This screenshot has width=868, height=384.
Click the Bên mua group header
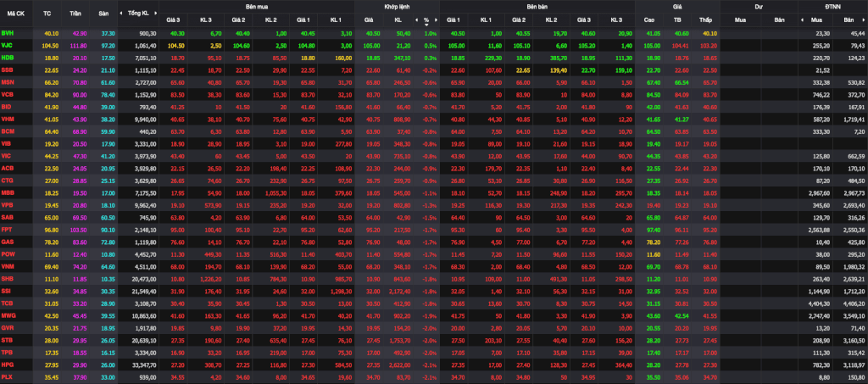click(256, 6)
